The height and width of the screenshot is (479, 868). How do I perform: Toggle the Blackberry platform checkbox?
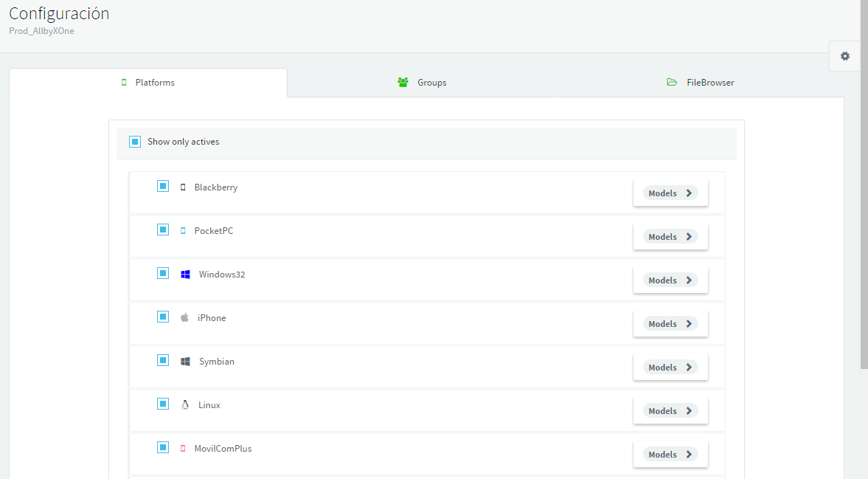pyautogui.click(x=163, y=186)
